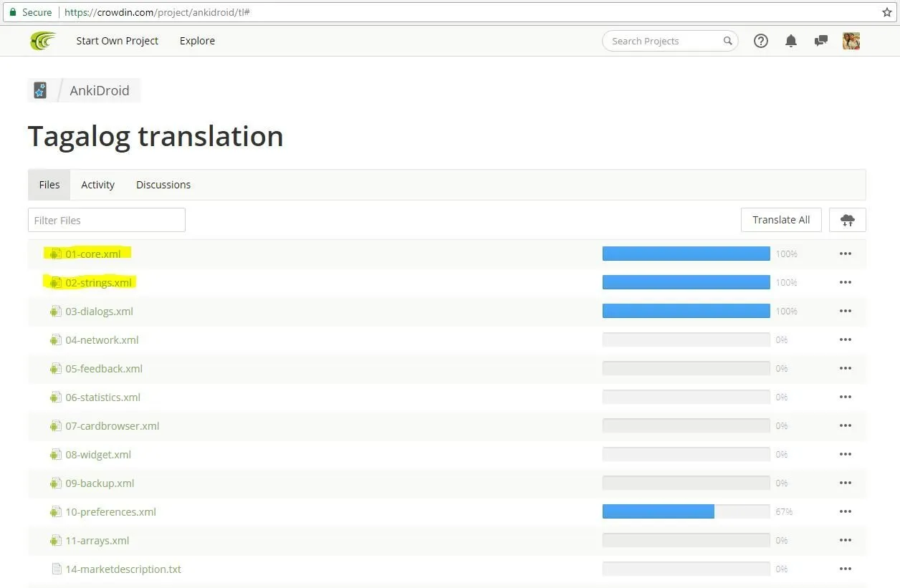
Task: Click the 67% label for 10-preferences.xml
Action: point(784,511)
